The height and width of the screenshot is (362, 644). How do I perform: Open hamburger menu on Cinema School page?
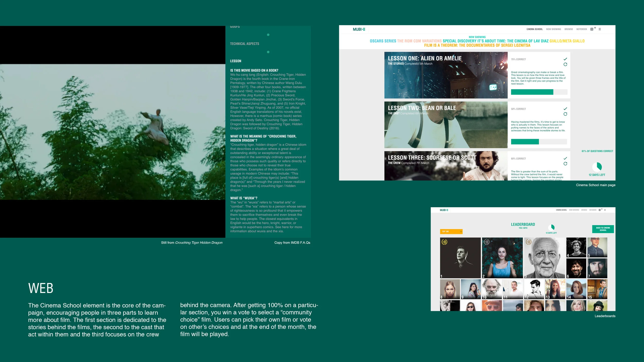coord(600,29)
